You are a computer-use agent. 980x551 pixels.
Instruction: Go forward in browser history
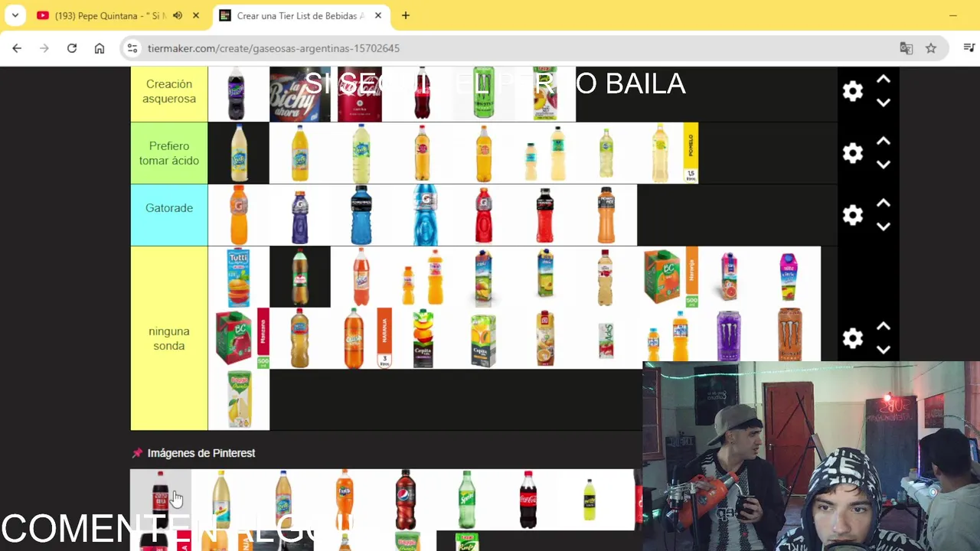click(x=44, y=48)
